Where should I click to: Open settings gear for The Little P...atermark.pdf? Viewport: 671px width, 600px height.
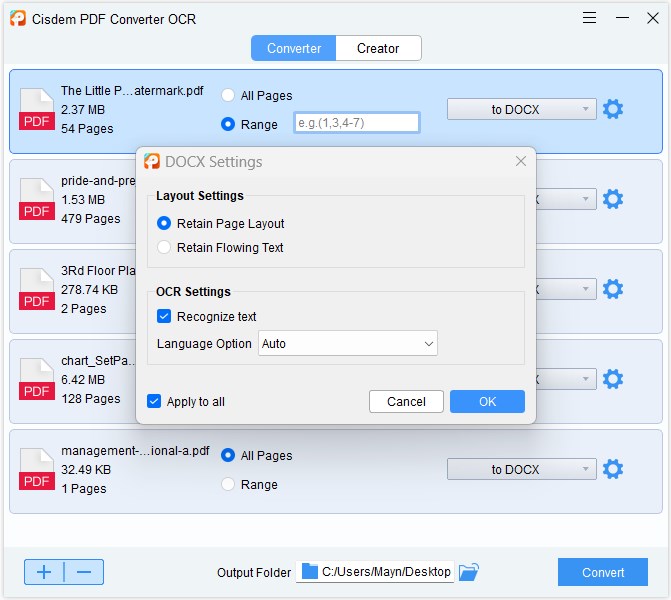(x=613, y=109)
